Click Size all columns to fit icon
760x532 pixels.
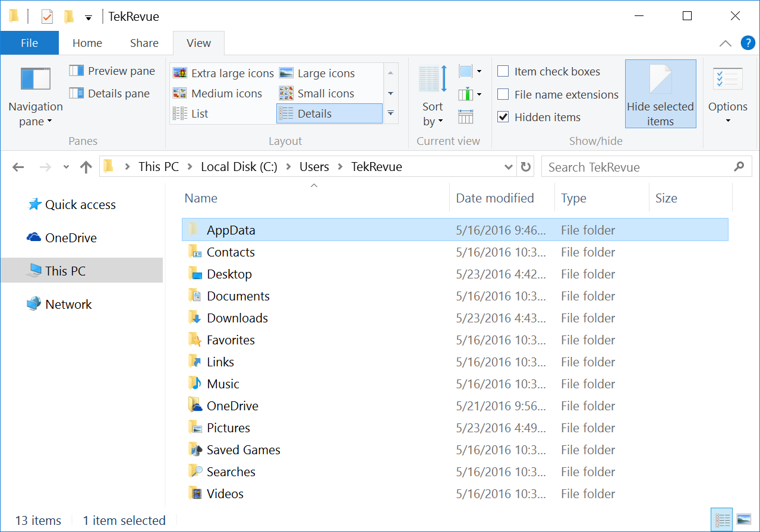tap(466, 117)
